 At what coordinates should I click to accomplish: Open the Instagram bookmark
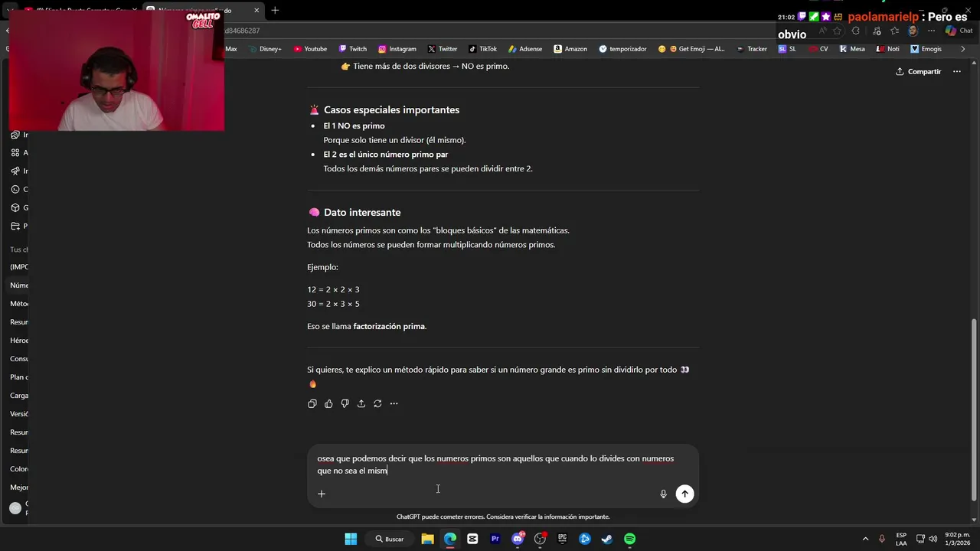point(397,49)
